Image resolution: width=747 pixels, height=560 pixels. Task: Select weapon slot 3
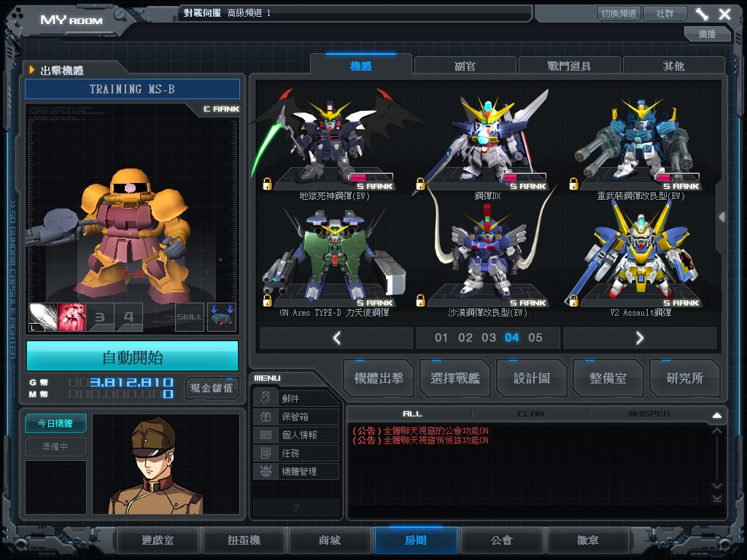click(x=100, y=317)
